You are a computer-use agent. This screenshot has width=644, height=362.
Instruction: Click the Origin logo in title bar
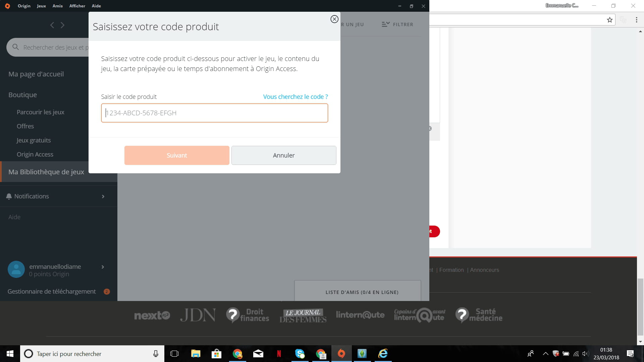(x=7, y=6)
